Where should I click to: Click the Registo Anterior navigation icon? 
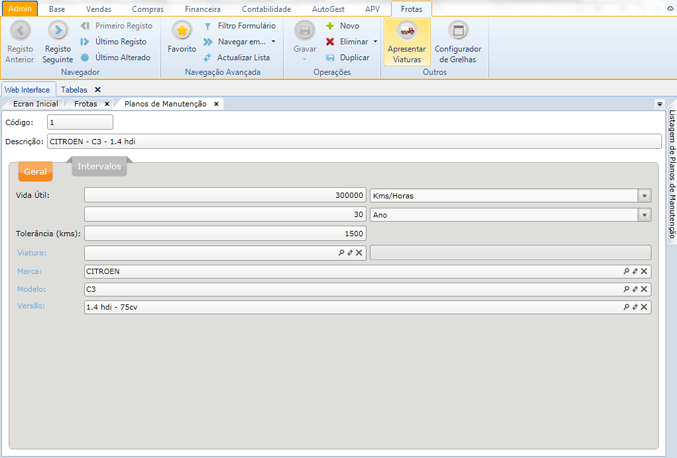[20, 31]
